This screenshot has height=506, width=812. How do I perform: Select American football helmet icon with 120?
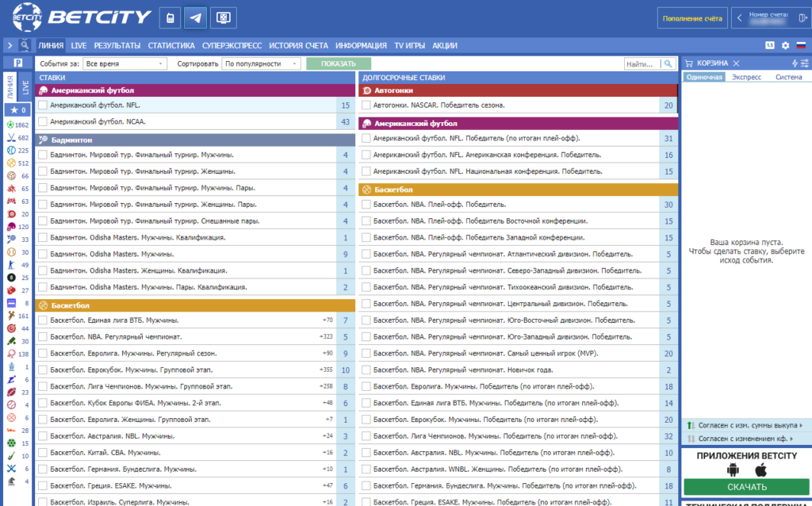point(11,227)
